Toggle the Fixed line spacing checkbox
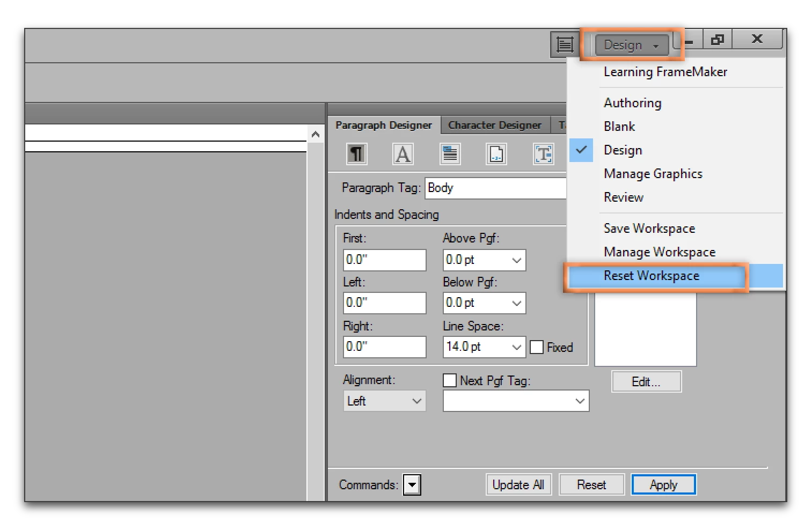This screenshot has width=812, height=530. click(x=537, y=347)
